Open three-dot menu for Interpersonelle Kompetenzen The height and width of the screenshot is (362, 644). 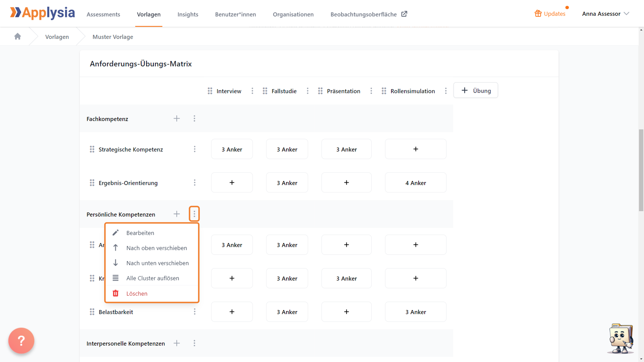pyautogui.click(x=194, y=343)
